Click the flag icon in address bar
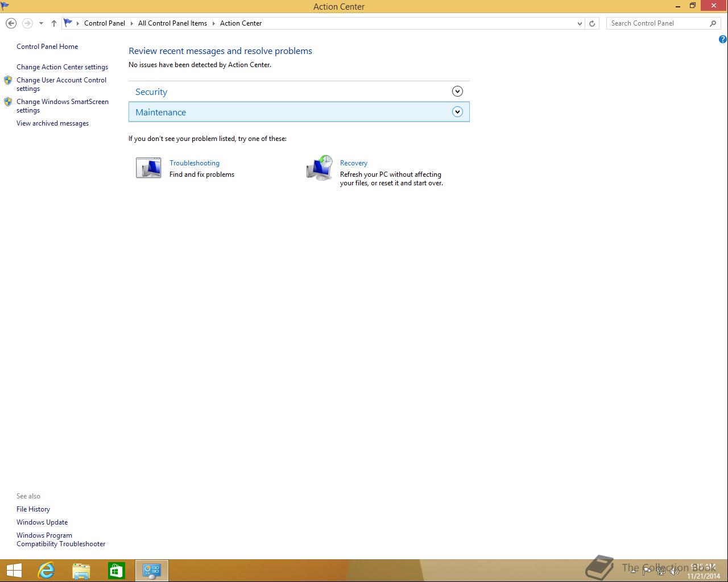This screenshot has height=582, width=728. point(68,23)
